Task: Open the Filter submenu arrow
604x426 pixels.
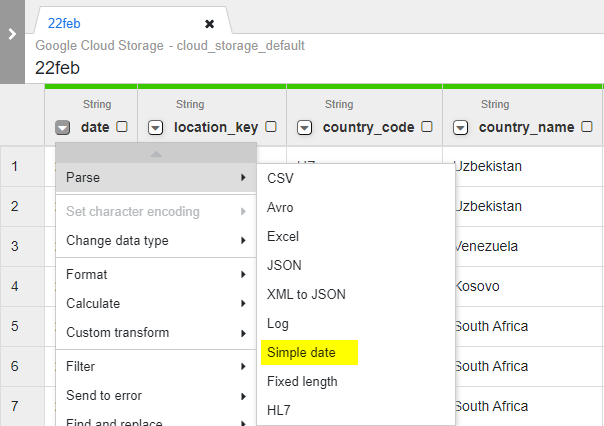Action: pos(243,367)
